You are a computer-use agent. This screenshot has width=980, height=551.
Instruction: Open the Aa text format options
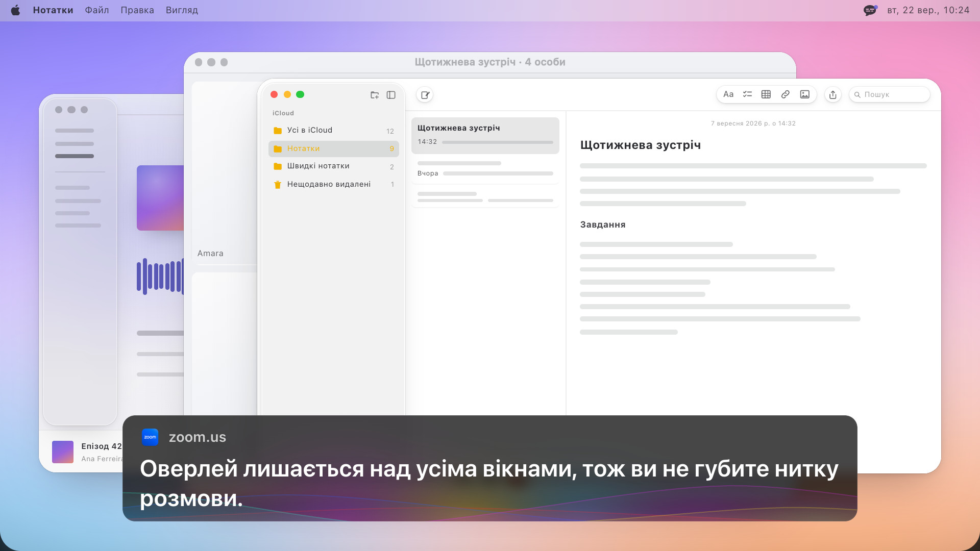(728, 94)
